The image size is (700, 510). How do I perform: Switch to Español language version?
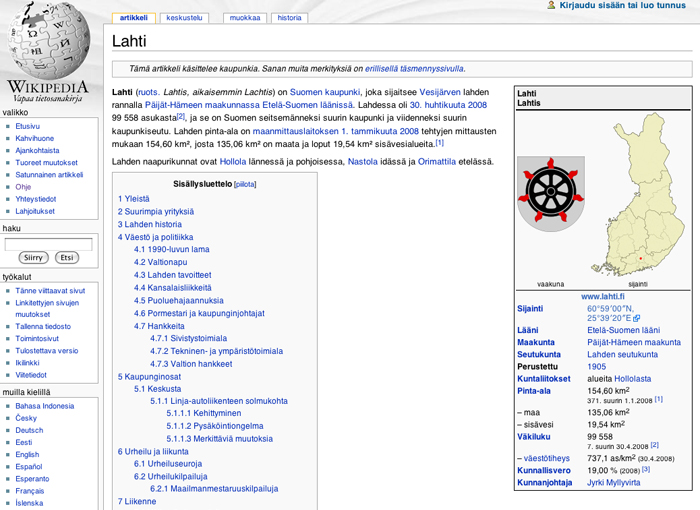(29, 467)
